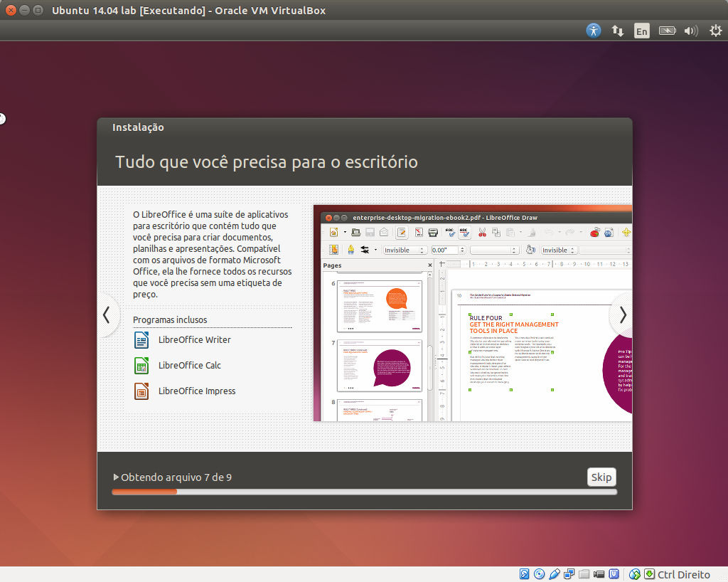Open the line style 'Invisible' dropdown
Viewport: 728px width, 582px height.
pos(404,250)
